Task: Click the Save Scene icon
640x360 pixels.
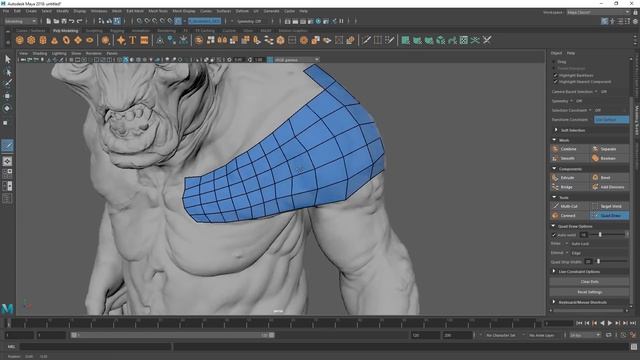Action: point(64,21)
